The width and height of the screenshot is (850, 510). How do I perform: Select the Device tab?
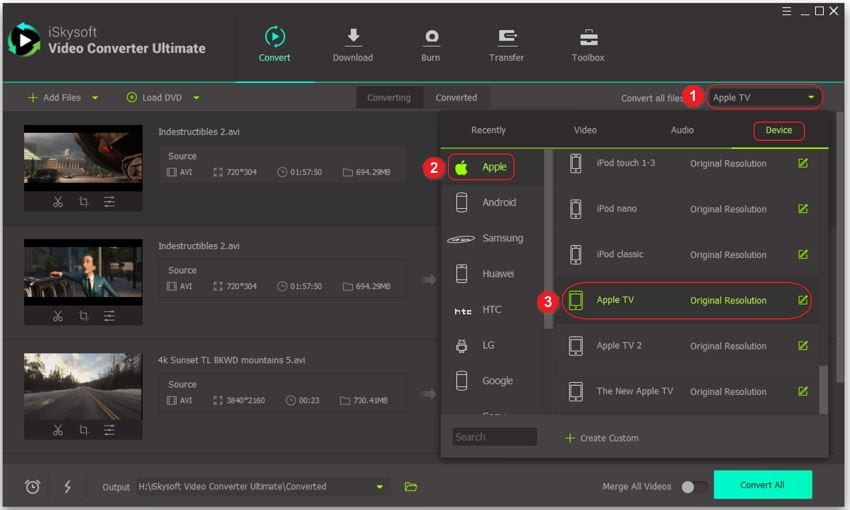tap(778, 130)
